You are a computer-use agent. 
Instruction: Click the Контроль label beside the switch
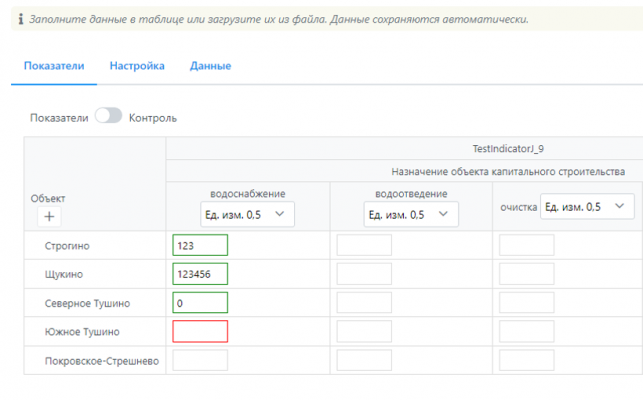(152, 118)
